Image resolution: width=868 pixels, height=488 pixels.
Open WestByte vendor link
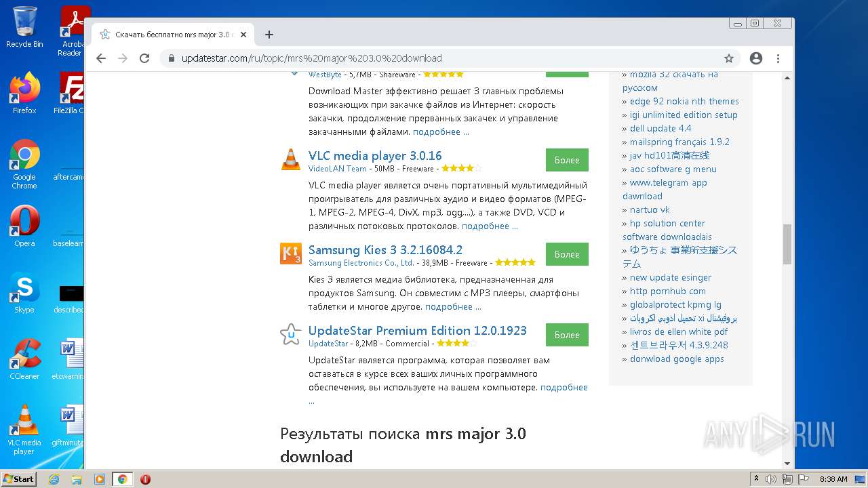coord(325,75)
